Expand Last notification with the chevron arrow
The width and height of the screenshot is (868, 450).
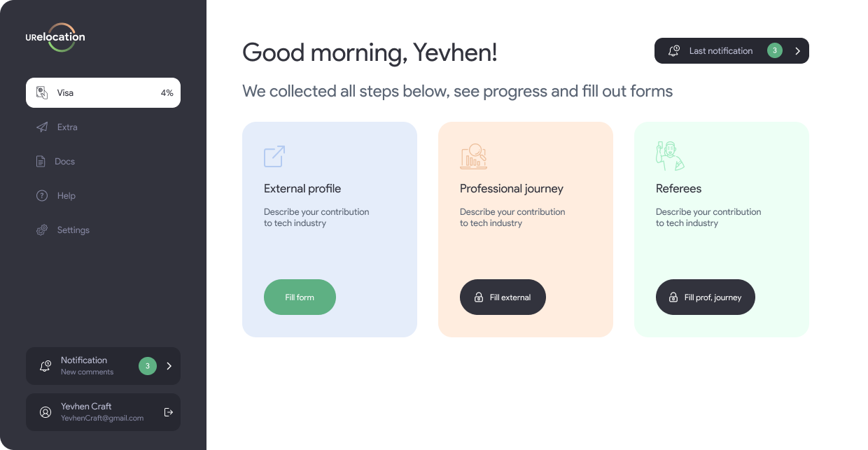[x=797, y=51]
